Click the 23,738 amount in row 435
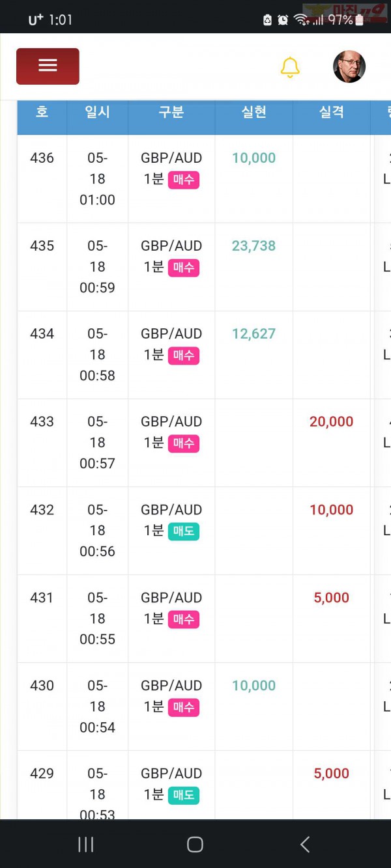Image resolution: width=391 pixels, height=868 pixels. point(253,245)
